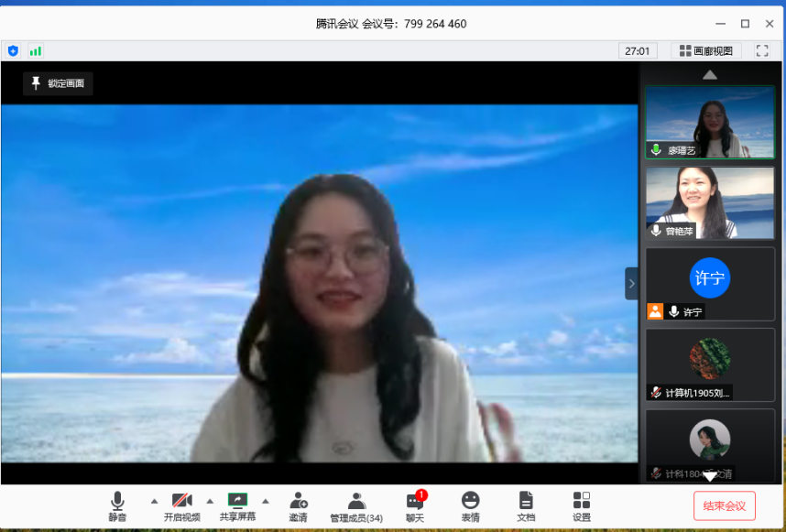Collapse the participant video sidebar
The height and width of the screenshot is (532, 786).
point(631,283)
